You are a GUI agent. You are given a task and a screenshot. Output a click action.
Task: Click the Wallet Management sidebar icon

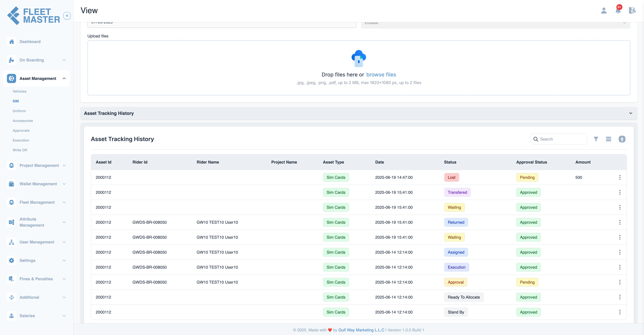(12, 184)
